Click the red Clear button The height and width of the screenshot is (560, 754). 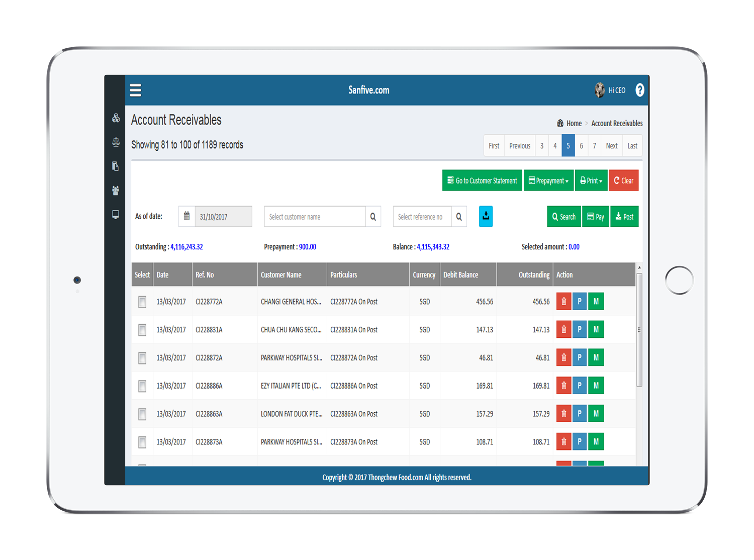tap(624, 180)
